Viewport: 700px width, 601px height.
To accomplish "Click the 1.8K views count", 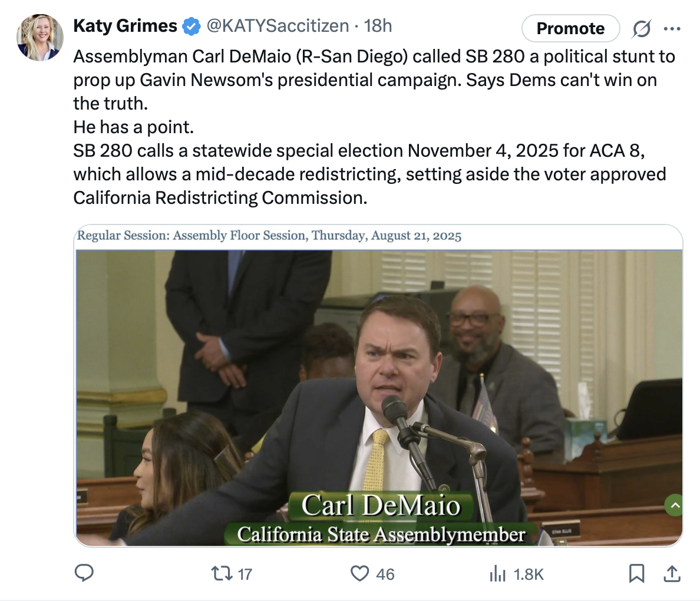I will click(529, 574).
